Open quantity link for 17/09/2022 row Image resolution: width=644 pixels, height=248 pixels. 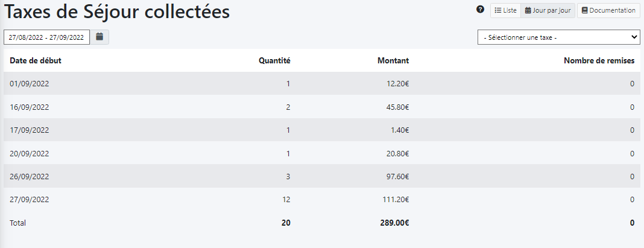[288, 130]
